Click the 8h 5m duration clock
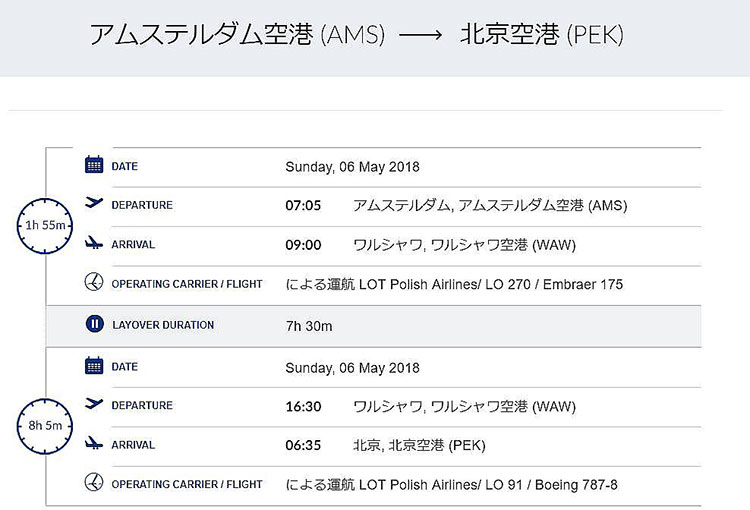 (45, 426)
